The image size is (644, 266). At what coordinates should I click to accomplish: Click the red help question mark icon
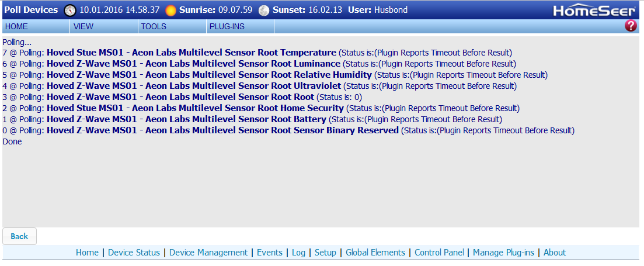[x=631, y=26]
